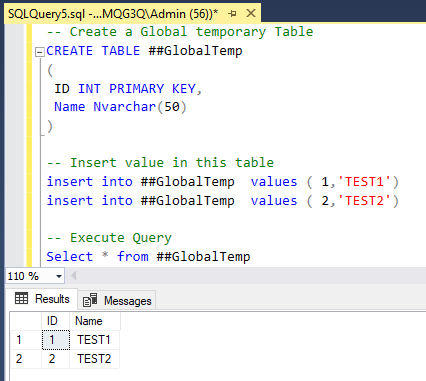Select row header 1 in results

[x=26, y=340]
